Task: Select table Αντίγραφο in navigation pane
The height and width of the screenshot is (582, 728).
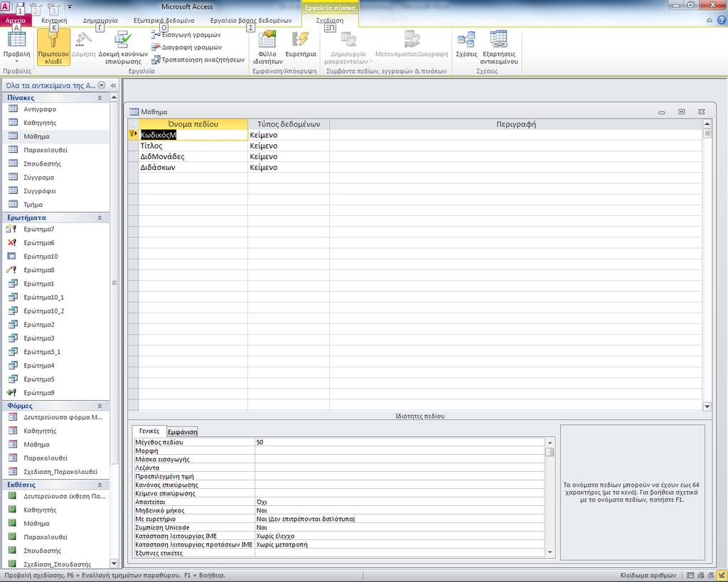Action: pos(40,109)
